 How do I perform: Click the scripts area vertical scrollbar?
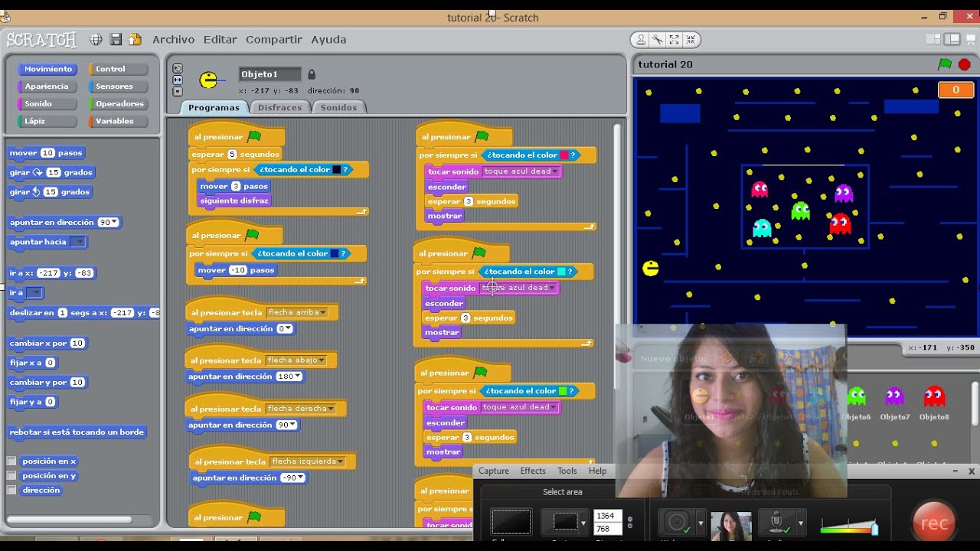(x=617, y=256)
